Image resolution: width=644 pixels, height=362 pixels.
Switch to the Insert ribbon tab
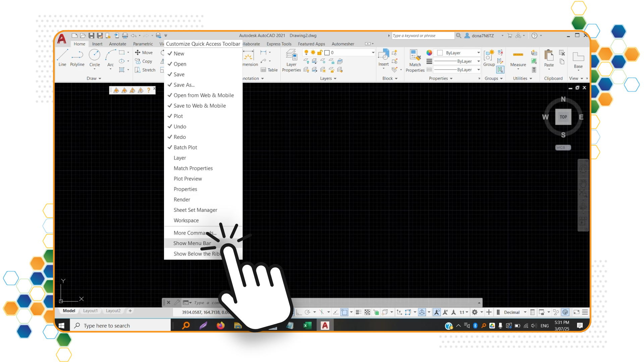click(x=97, y=44)
